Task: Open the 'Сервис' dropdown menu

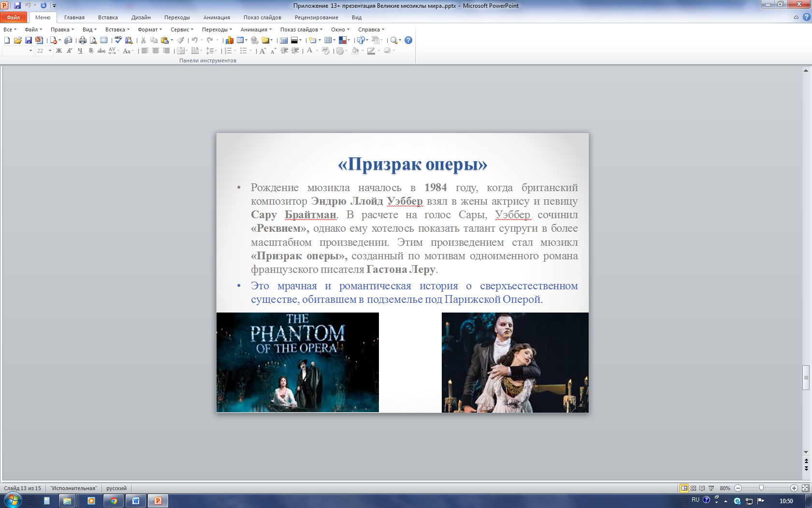Action: [x=182, y=30]
